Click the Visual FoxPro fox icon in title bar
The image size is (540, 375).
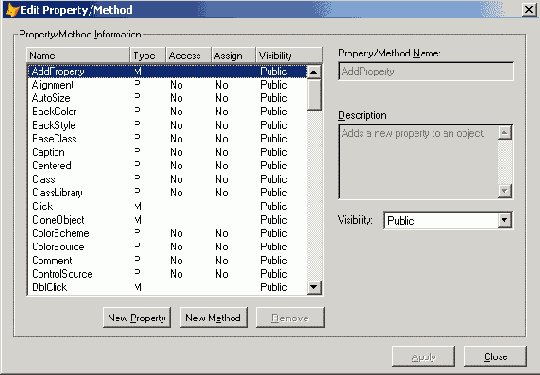pos(12,10)
